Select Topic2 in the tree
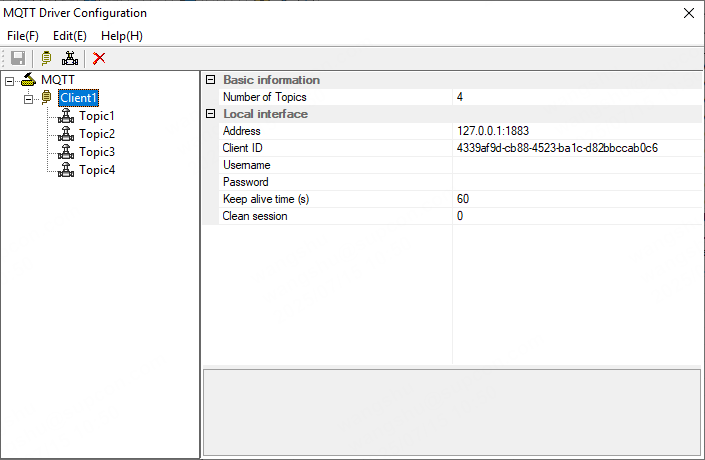Screen dimensions: 705x460 tap(97, 134)
